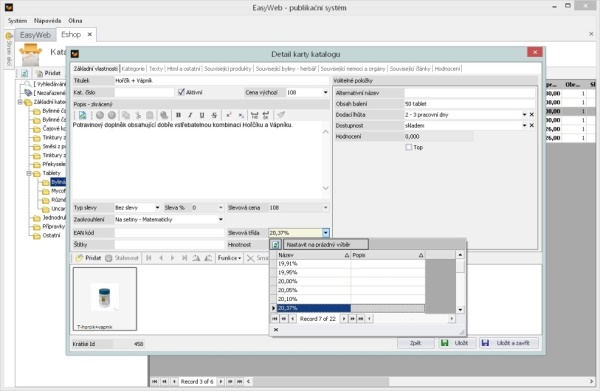Open the Nápověda menu
The width and height of the screenshot is (600, 391).
click(47, 21)
